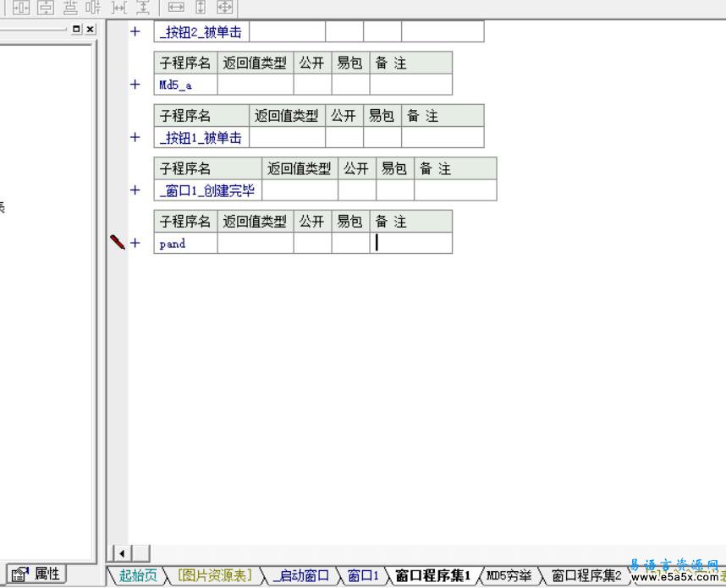Click the center vertically in window toolbar icon
This screenshot has width=726, height=588.
[46, 8]
